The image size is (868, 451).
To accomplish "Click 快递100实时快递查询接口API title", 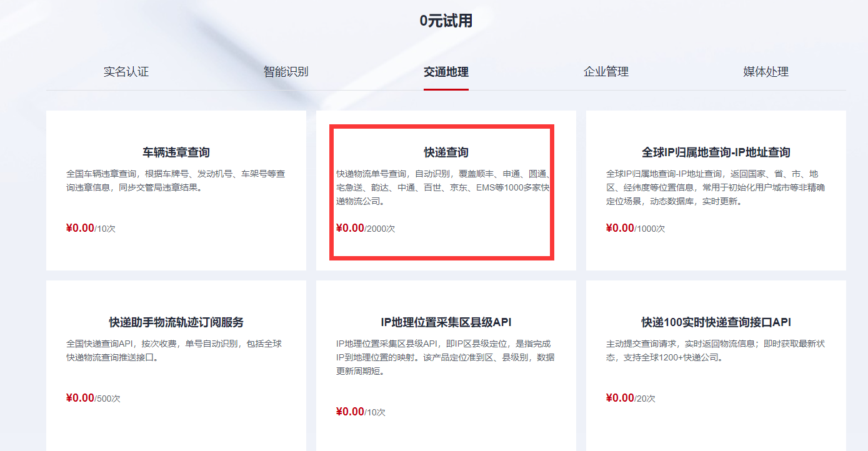I will [716, 322].
